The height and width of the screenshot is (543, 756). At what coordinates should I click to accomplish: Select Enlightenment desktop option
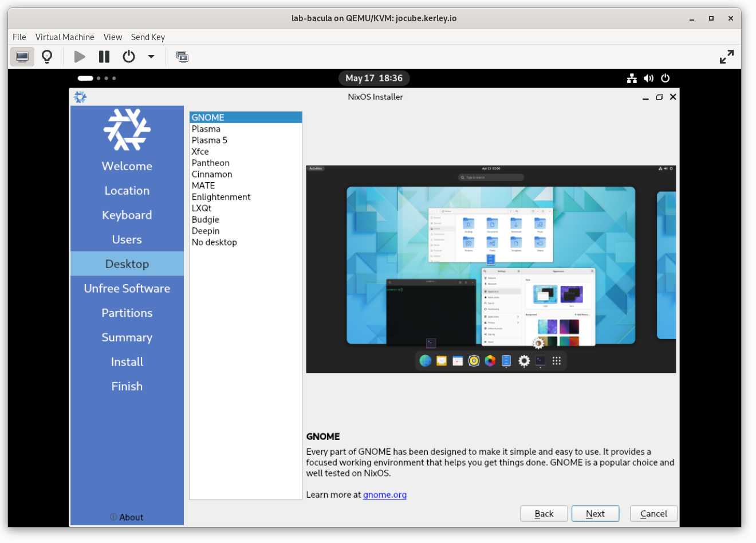246,197
